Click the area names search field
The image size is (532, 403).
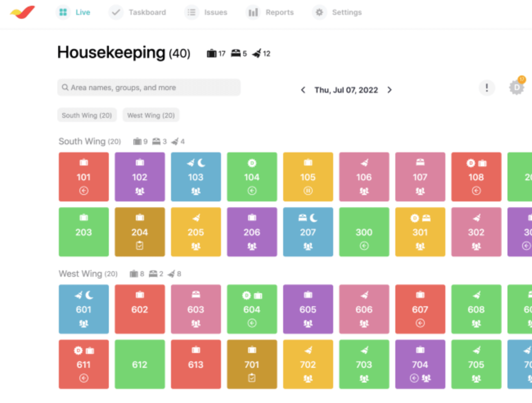[x=149, y=88]
